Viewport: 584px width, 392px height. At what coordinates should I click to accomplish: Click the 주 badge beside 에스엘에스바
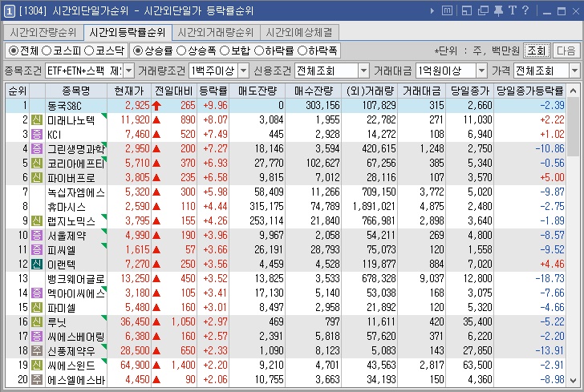click(37, 380)
